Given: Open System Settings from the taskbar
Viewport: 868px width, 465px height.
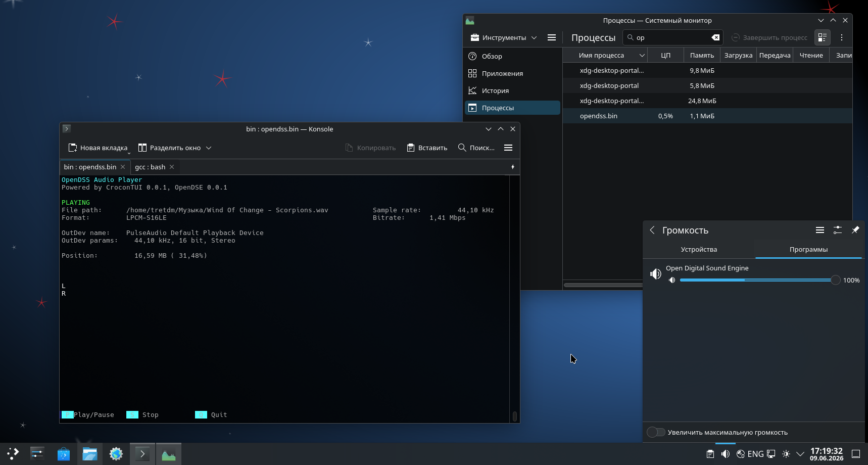Looking at the screenshot, I should click(37, 454).
